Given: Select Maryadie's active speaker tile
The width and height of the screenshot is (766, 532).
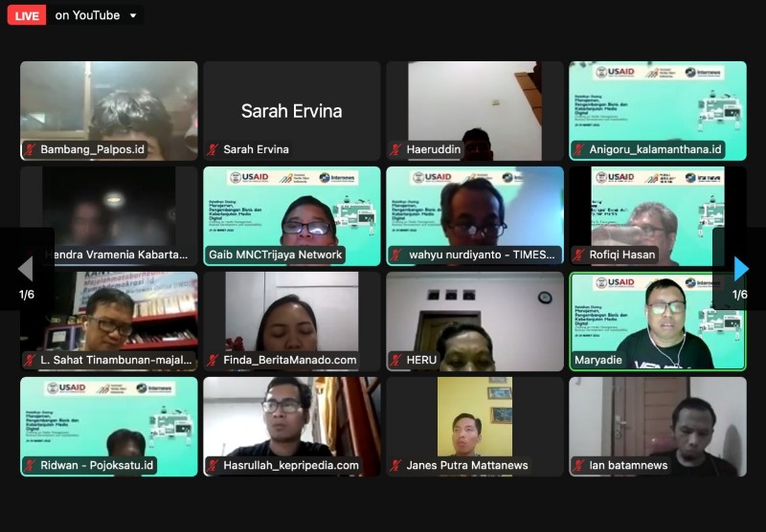Looking at the screenshot, I should [x=658, y=321].
